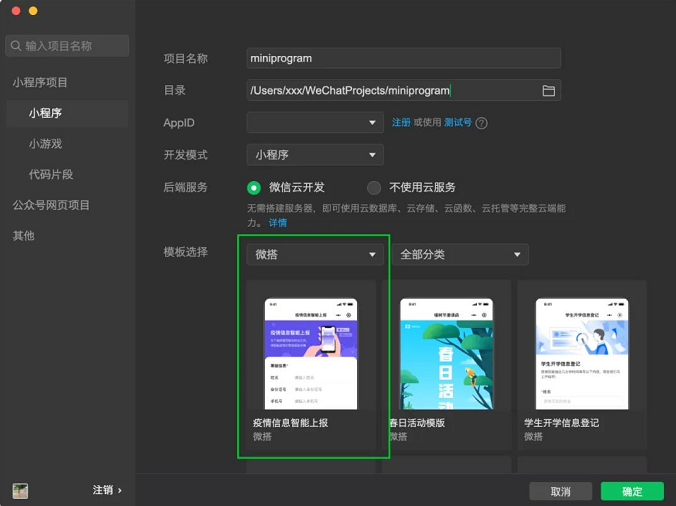This screenshot has width=676, height=506.
Task: Open the AppID dropdown
Action: coord(315,123)
